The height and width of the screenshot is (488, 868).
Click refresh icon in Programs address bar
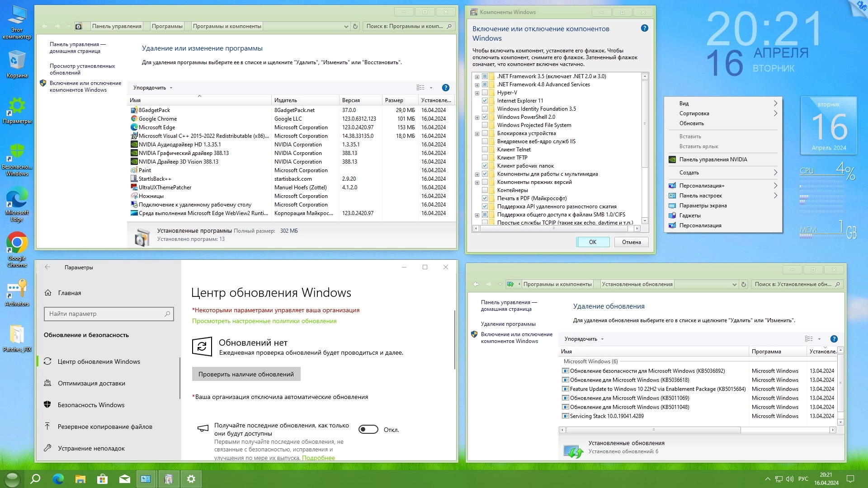pyautogui.click(x=355, y=26)
